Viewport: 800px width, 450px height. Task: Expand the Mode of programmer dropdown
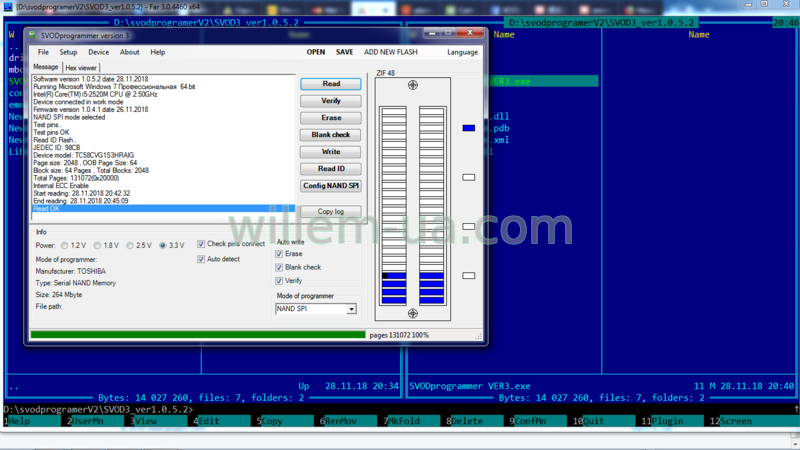point(351,309)
